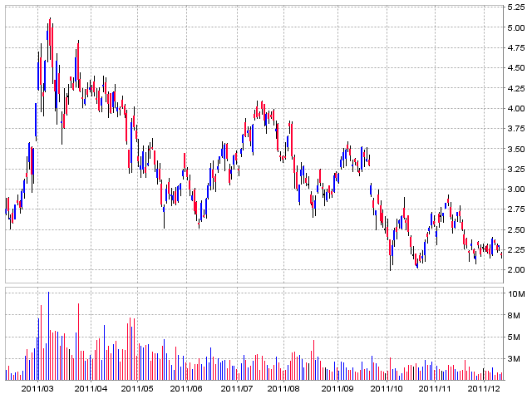Click the 4.00 price axis label
Image resolution: width=532 pixels, height=399 pixels.
pos(515,108)
